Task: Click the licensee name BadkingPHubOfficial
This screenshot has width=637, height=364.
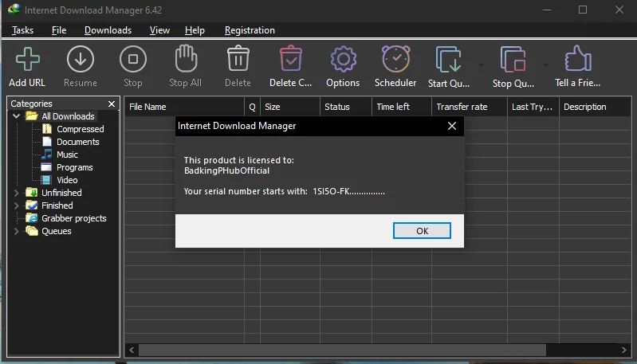Action: (x=226, y=170)
